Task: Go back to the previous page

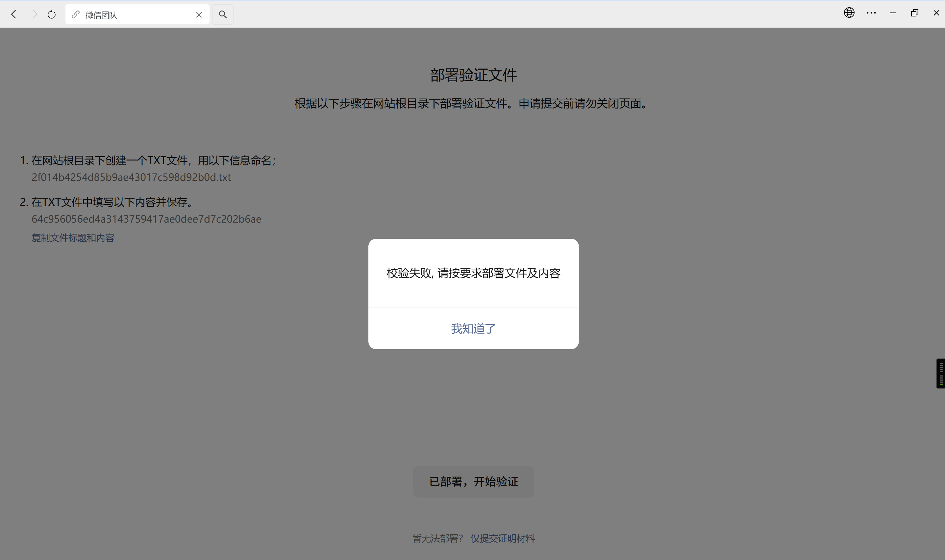Action: click(x=14, y=14)
